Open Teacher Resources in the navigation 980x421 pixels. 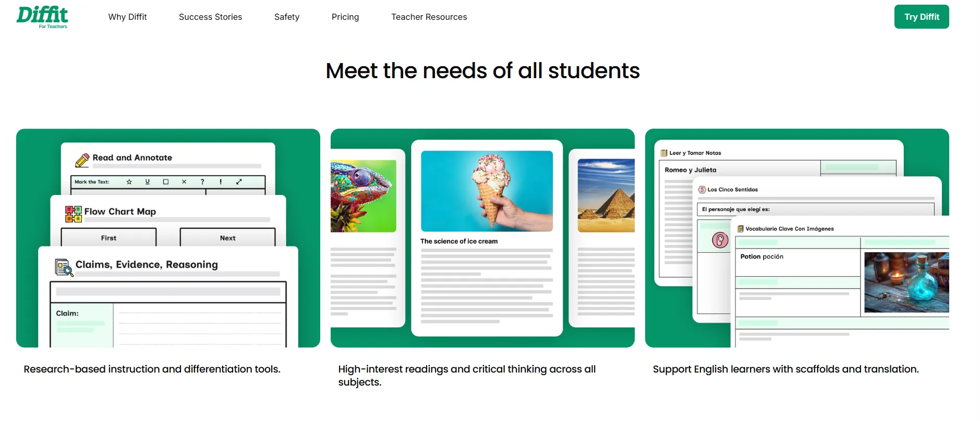click(429, 17)
